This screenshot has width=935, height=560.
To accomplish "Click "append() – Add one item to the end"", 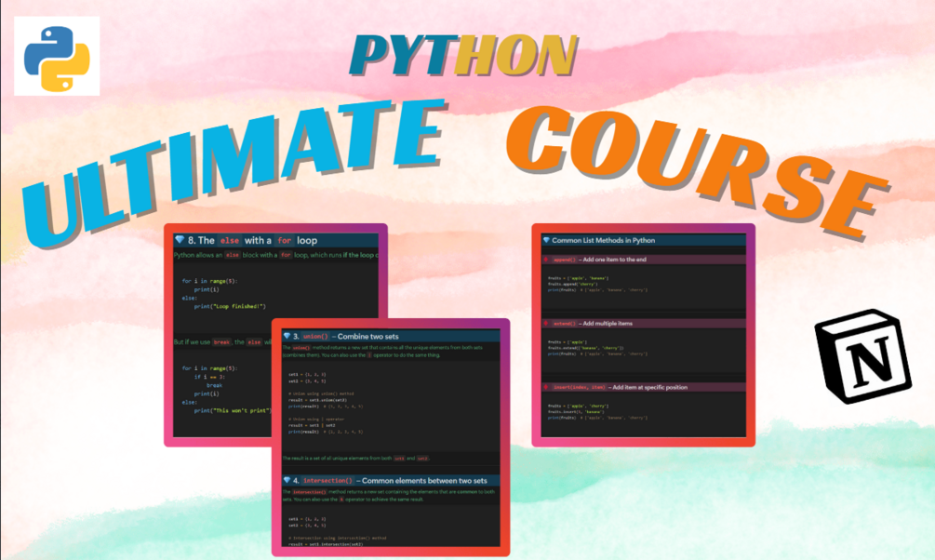I will click(x=599, y=260).
